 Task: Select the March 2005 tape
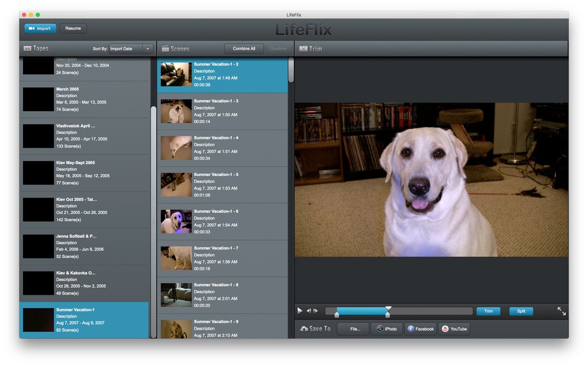(84, 99)
